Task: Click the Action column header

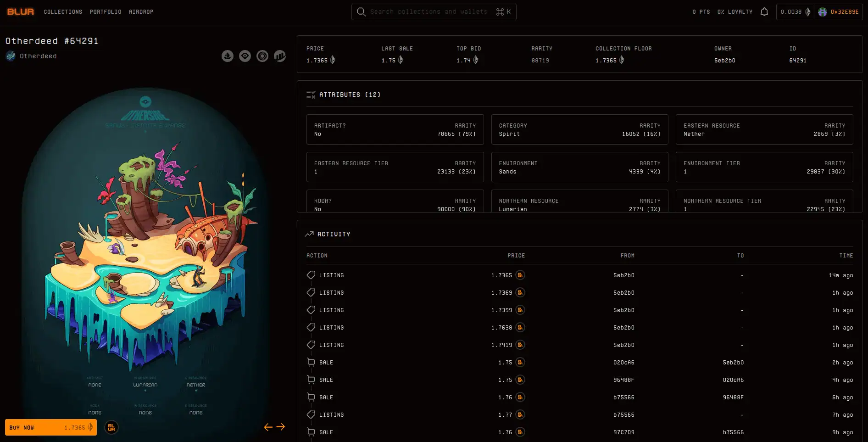Action: 317,256
